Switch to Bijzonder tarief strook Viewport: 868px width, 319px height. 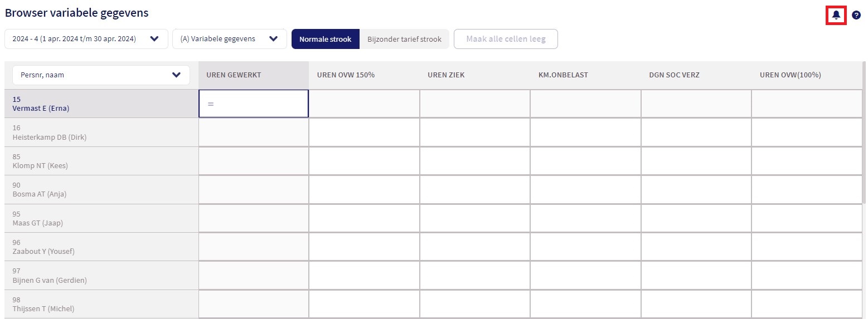click(x=404, y=39)
